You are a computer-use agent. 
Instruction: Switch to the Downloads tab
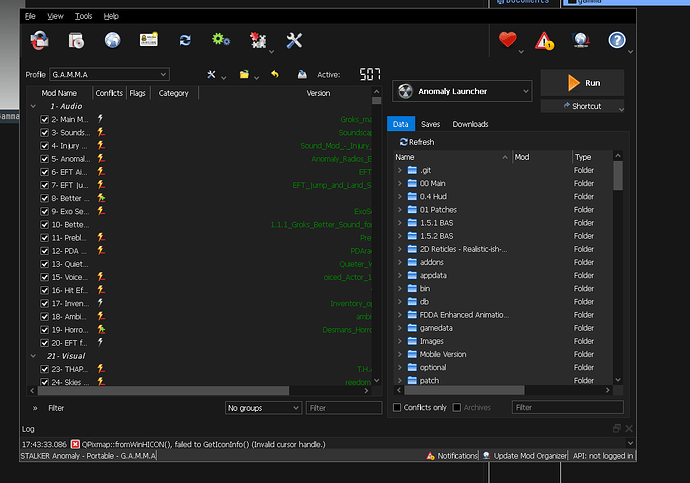(470, 124)
